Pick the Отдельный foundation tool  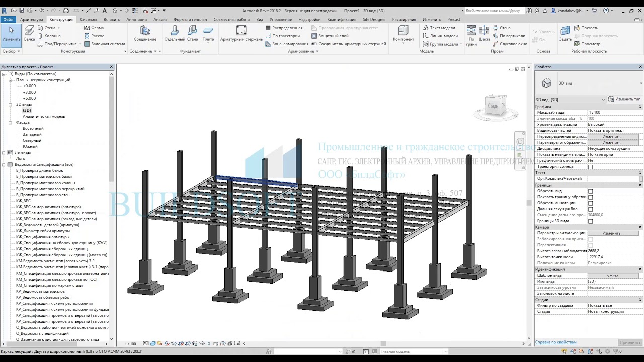pos(175,34)
